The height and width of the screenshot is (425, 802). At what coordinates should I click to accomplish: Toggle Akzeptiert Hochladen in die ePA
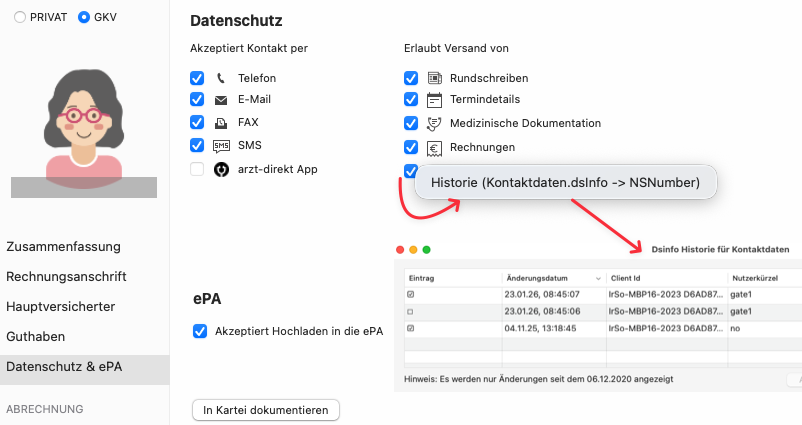click(200, 331)
